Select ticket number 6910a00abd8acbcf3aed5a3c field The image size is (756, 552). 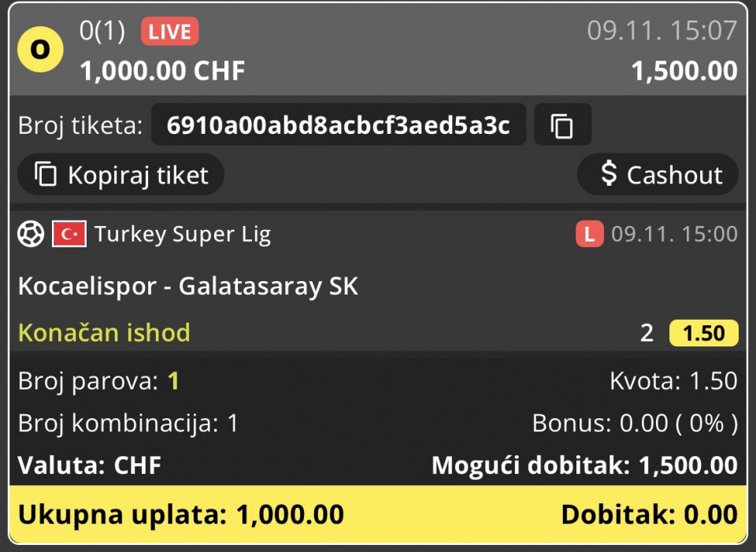339,125
